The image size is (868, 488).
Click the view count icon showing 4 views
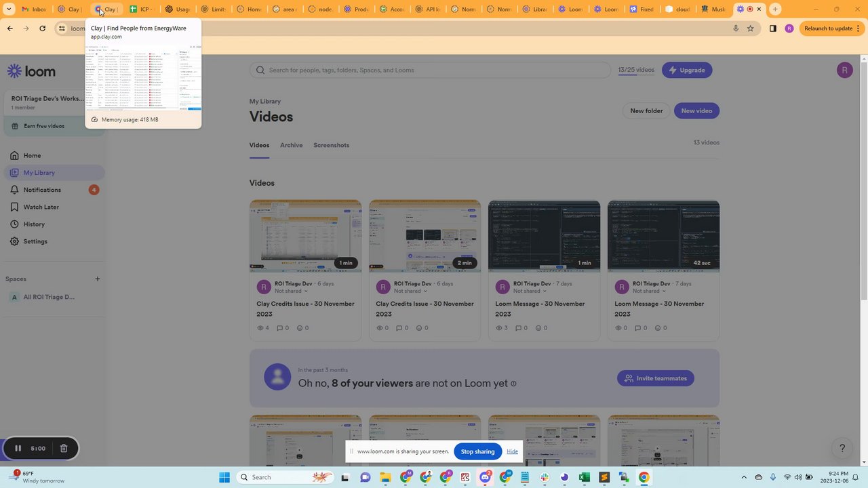(x=260, y=328)
